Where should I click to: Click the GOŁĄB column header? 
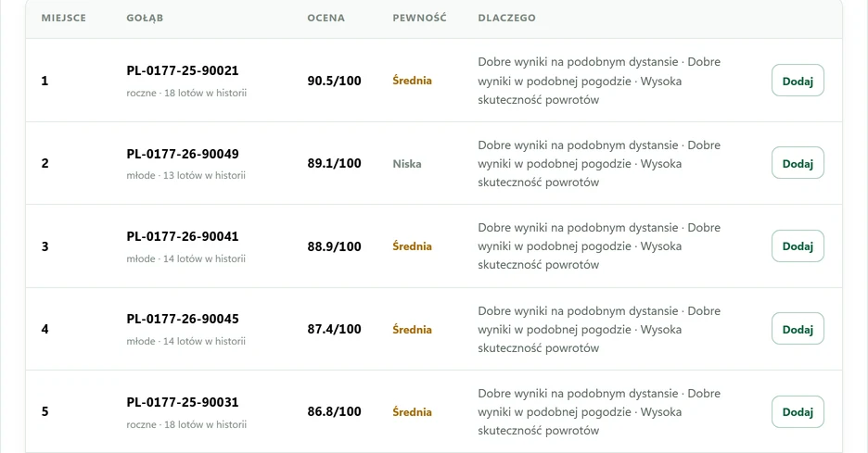(x=145, y=18)
